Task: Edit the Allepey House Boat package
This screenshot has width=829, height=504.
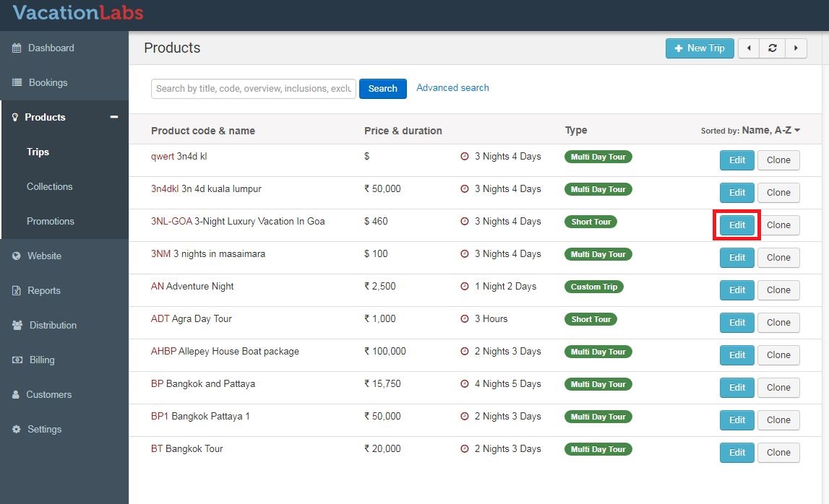Action: click(737, 355)
